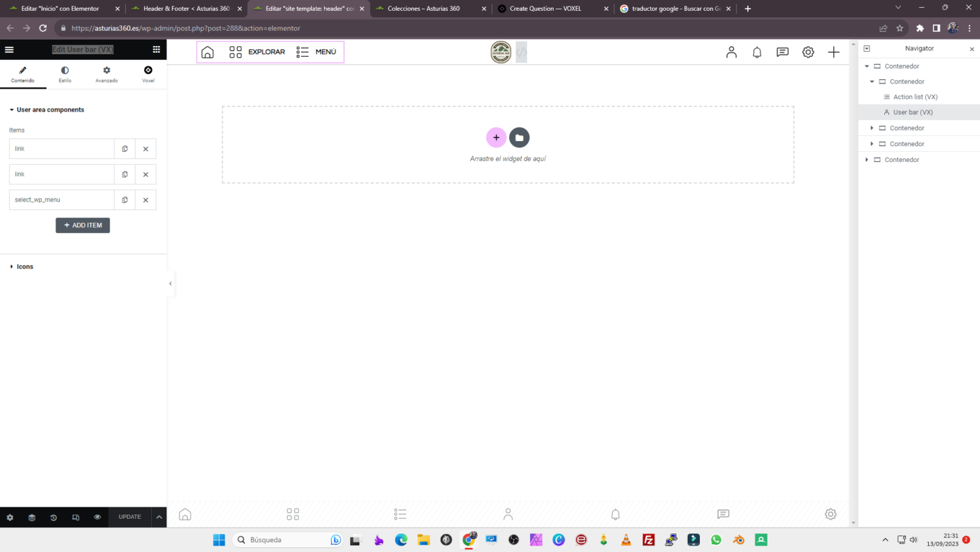
Task: Open the global History panel
Action: point(54,517)
